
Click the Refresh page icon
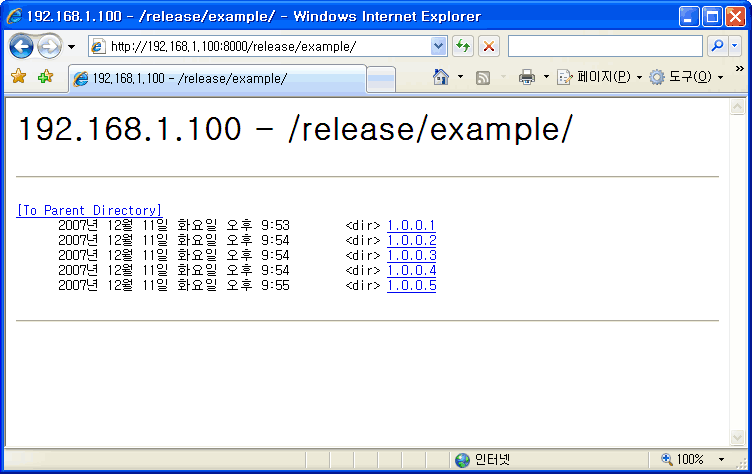(463, 47)
